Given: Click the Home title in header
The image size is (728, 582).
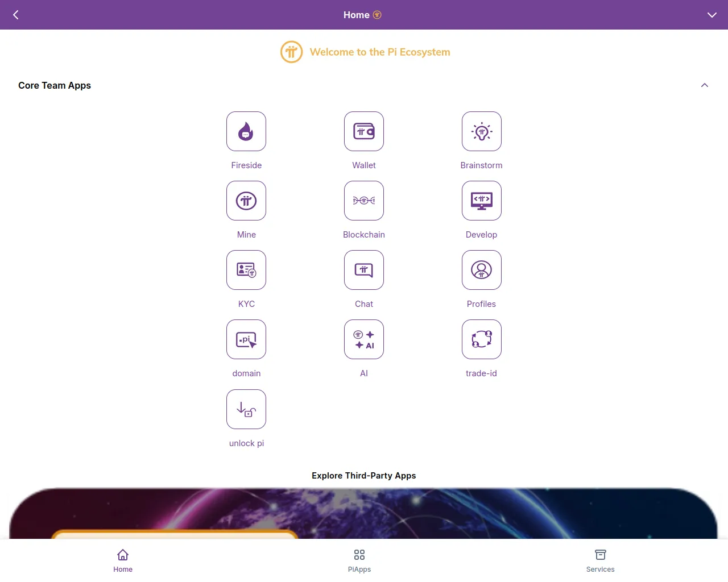Looking at the screenshot, I should [x=357, y=15].
